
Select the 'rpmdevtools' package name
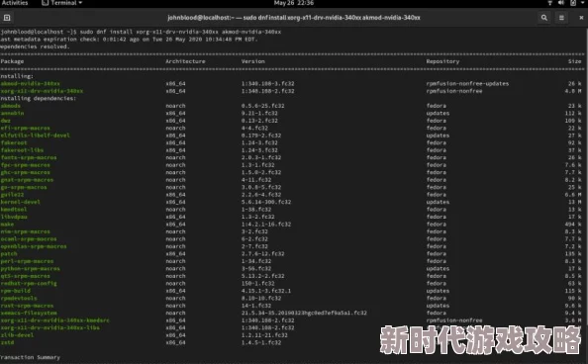[19, 298]
